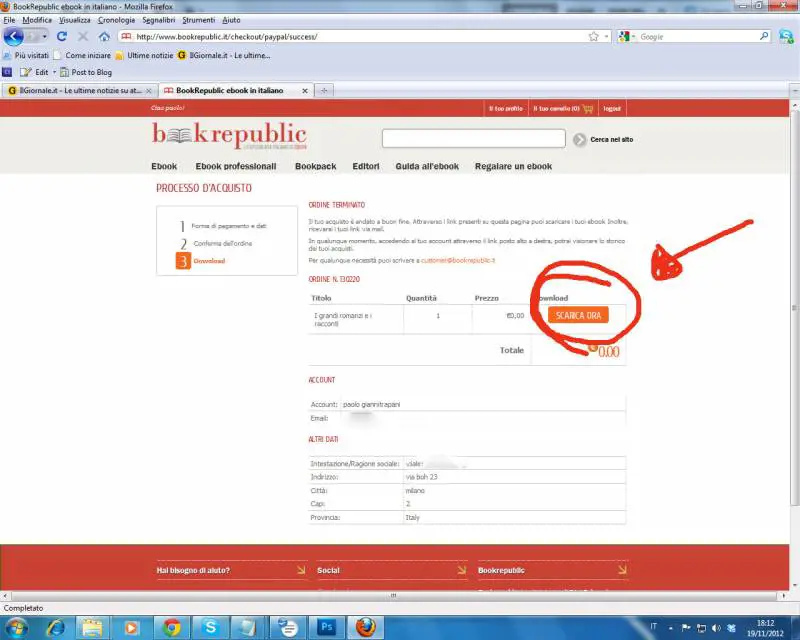Open the search engine selector dropdown arrow

coord(633,37)
